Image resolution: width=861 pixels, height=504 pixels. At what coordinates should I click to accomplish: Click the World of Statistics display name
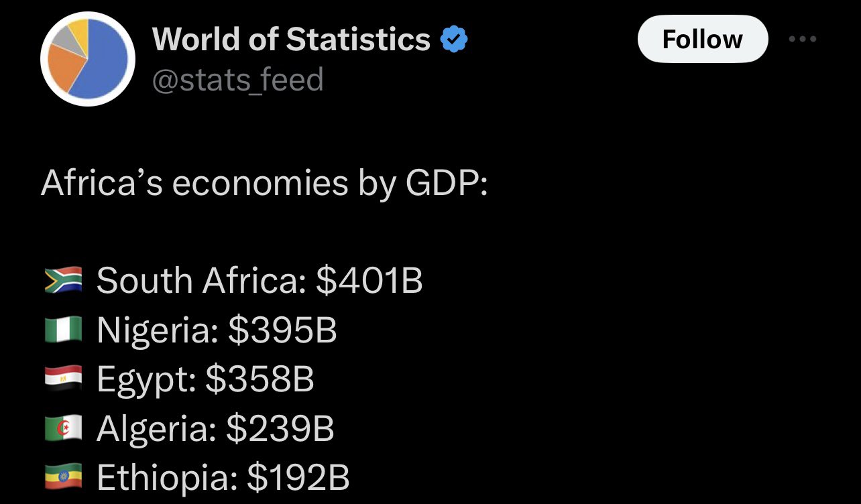[x=291, y=40]
